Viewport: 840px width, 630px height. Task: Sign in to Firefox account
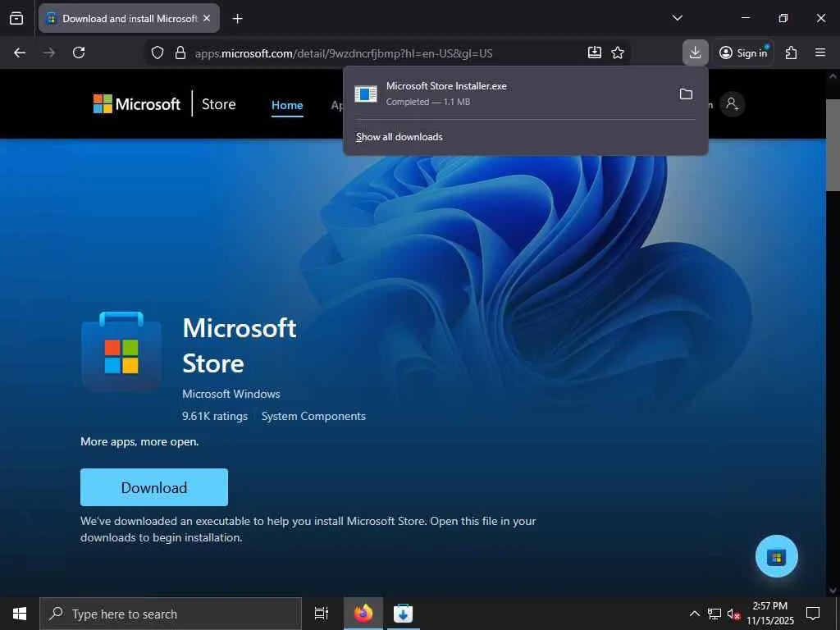(743, 52)
